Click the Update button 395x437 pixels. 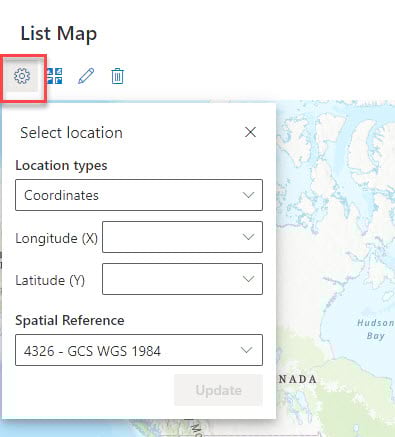tap(218, 390)
